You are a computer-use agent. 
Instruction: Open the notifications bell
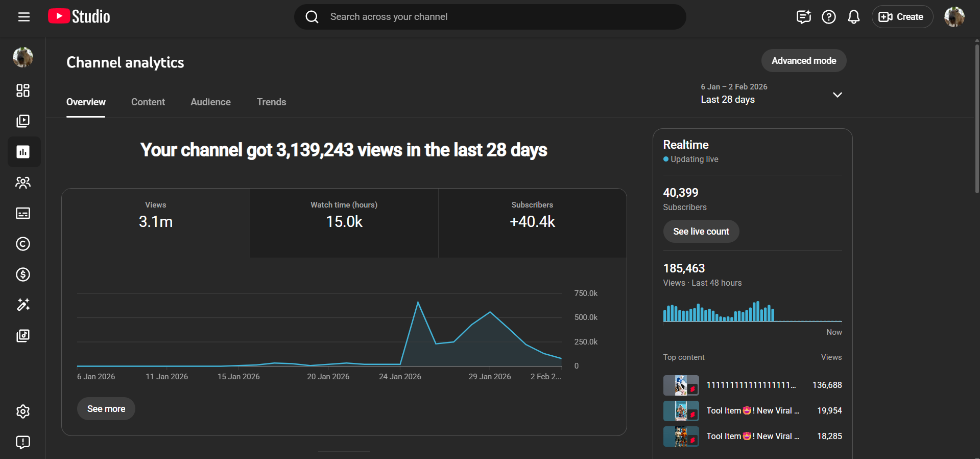pos(853,17)
